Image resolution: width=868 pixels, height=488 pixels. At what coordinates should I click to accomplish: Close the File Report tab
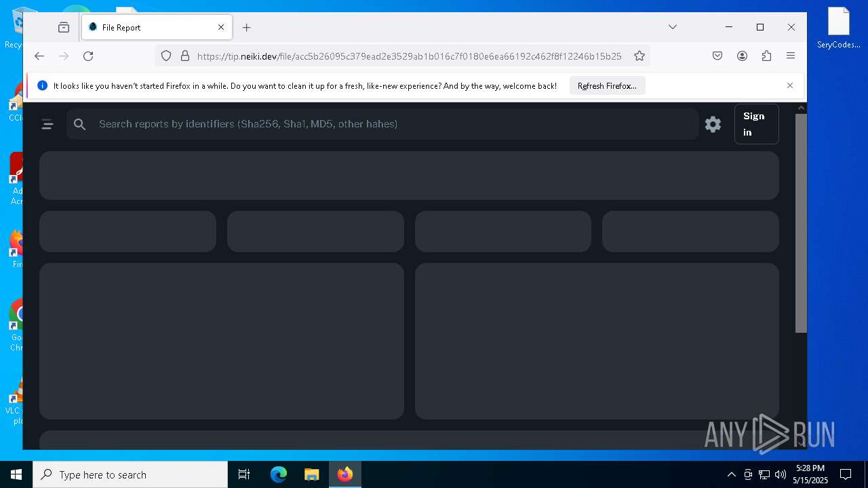tap(221, 27)
